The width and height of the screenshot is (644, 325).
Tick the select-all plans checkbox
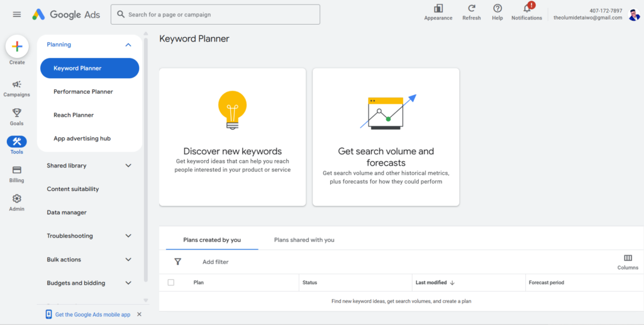(x=171, y=283)
